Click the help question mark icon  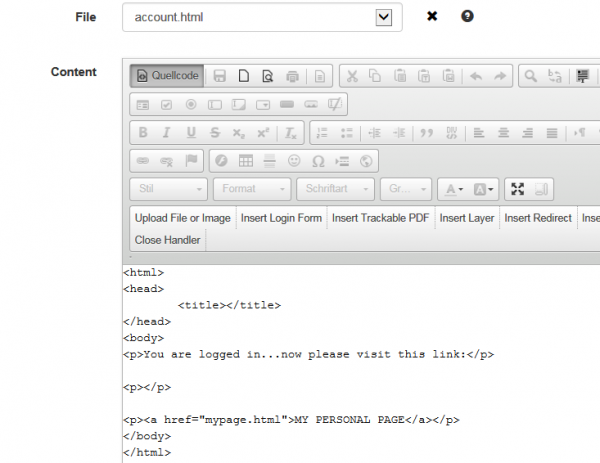[x=467, y=16]
